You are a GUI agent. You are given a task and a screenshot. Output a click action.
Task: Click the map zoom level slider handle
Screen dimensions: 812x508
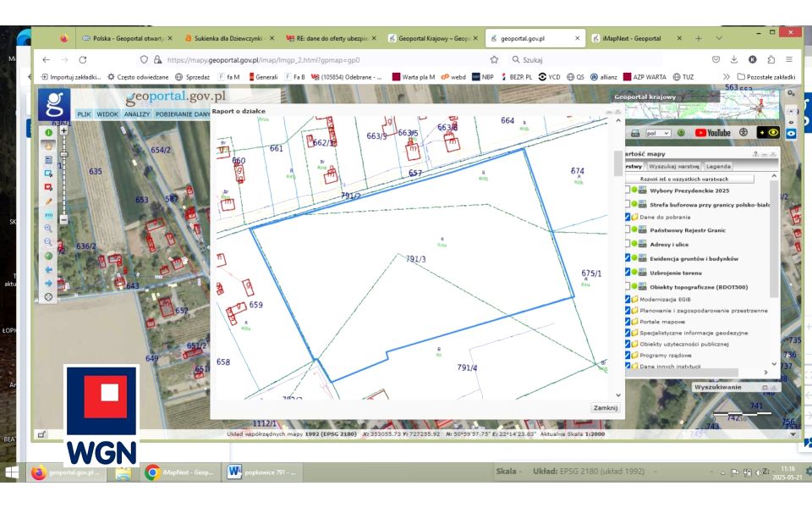pos(63,154)
